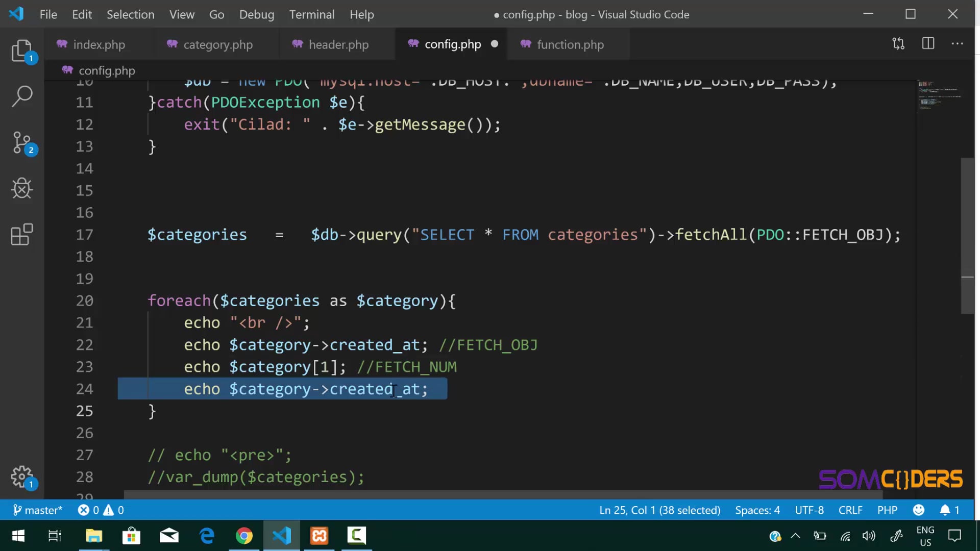
Task: Click the pen Windows Ink tray icon
Action: click(896, 536)
